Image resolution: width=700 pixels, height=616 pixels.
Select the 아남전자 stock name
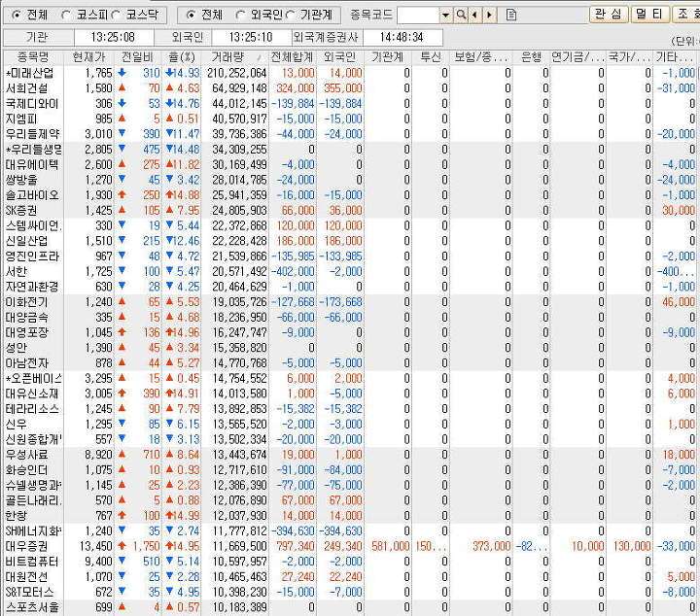coord(27,363)
